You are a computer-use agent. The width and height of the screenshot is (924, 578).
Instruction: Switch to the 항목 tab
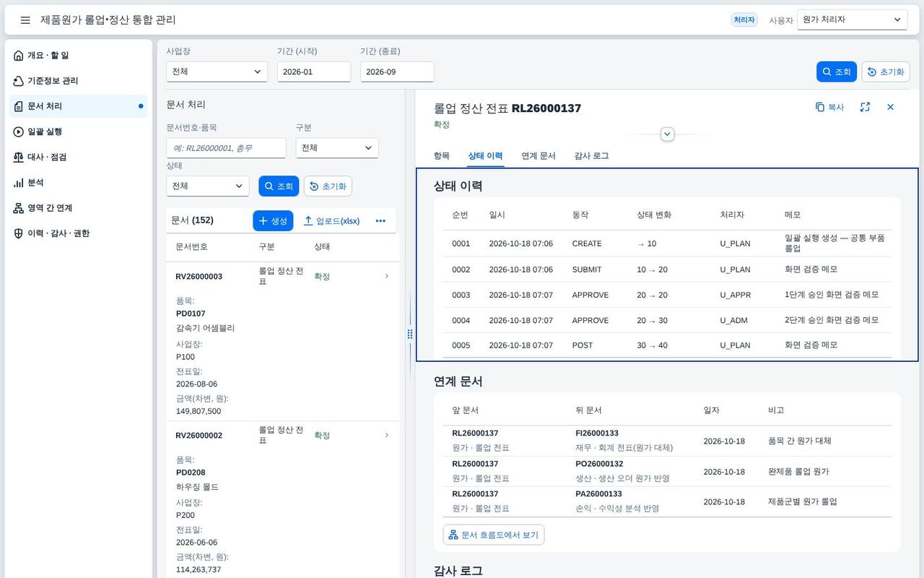click(441, 156)
